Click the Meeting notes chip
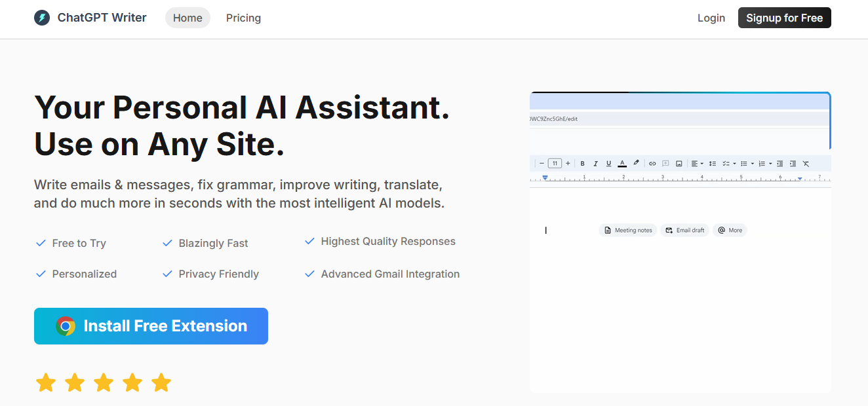868x406 pixels. click(x=628, y=231)
